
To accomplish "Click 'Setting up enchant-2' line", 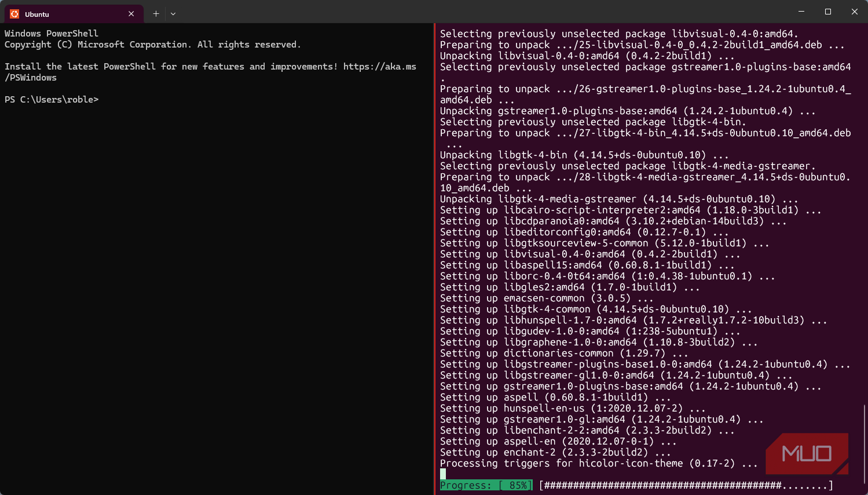I will point(555,452).
